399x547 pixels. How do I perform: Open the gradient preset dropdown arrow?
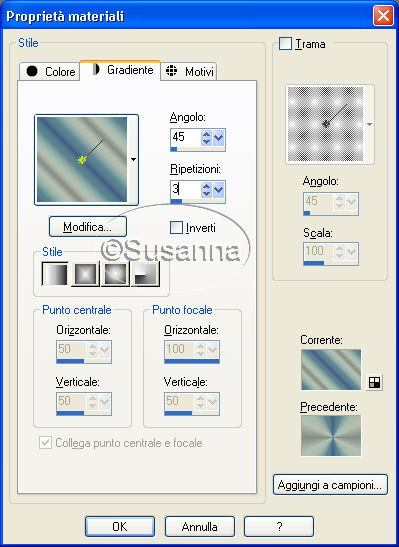click(x=133, y=159)
